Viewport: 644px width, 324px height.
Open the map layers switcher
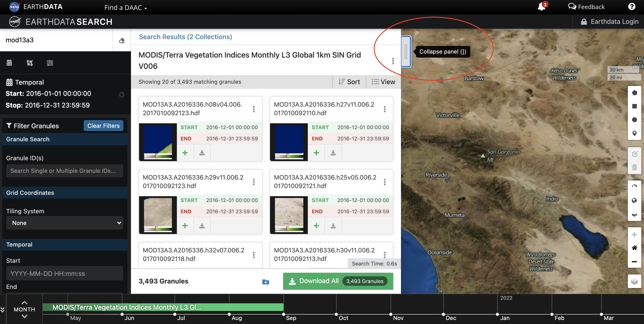coord(634,281)
